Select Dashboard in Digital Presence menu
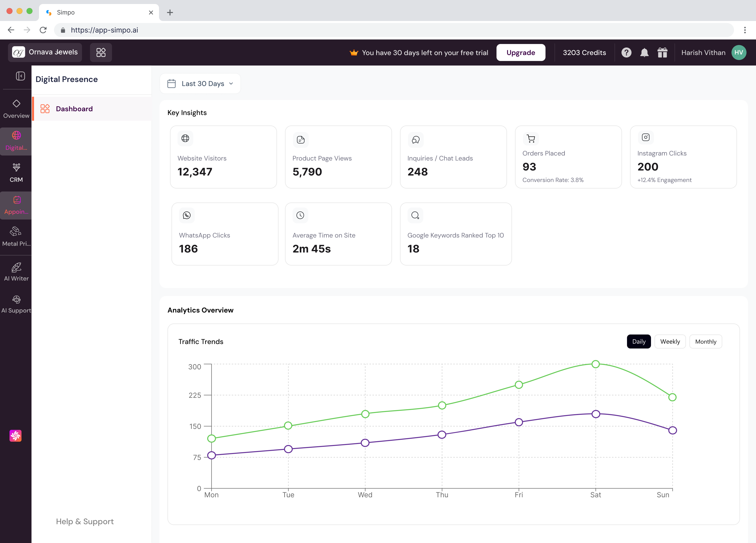Image resolution: width=756 pixels, height=543 pixels. (74, 109)
